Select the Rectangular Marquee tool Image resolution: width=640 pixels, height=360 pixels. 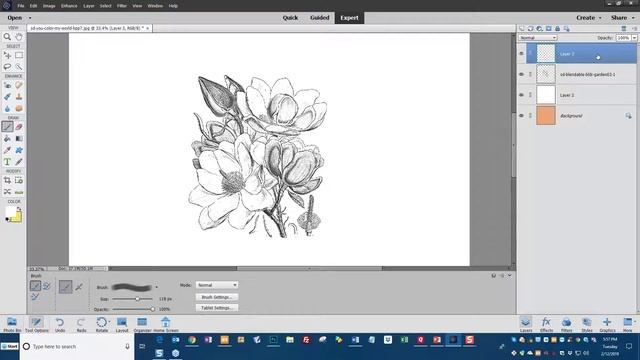point(19,55)
